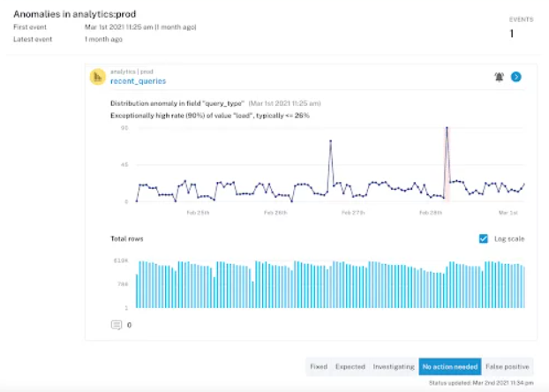Open the comments bubble icon

[117, 325]
